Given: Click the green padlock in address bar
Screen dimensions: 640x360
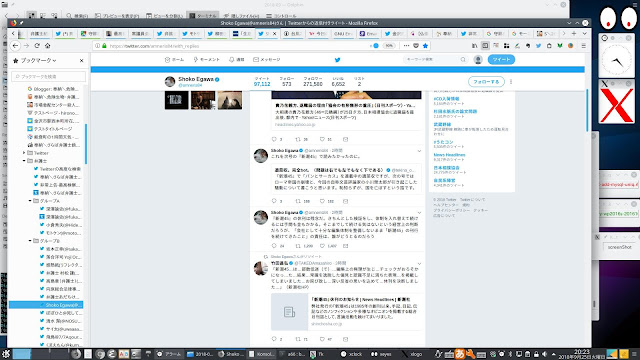Looking at the screenshot, I should click(x=104, y=46).
